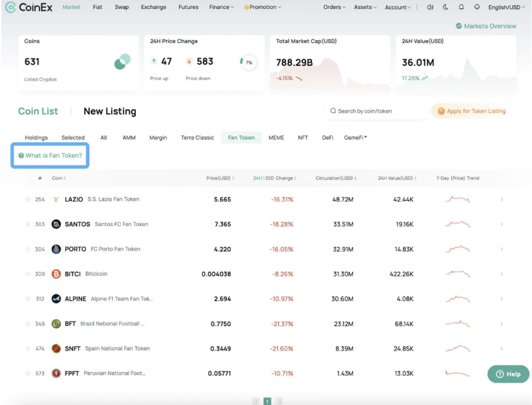Click the LAZIO coin icon
Viewport: 532px width, 405px height.
click(56, 199)
